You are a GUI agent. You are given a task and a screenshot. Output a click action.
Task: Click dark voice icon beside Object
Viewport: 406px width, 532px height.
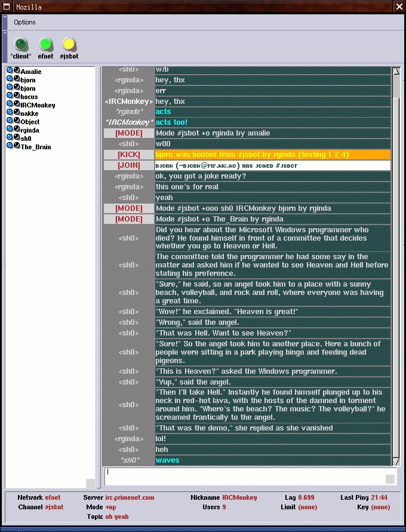pyautogui.click(x=17, y=121)
